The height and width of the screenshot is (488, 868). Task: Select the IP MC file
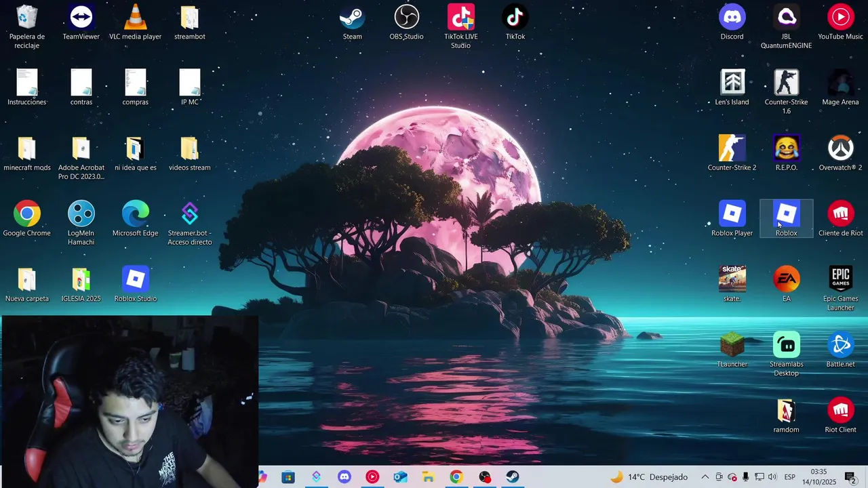pos(190,88)
